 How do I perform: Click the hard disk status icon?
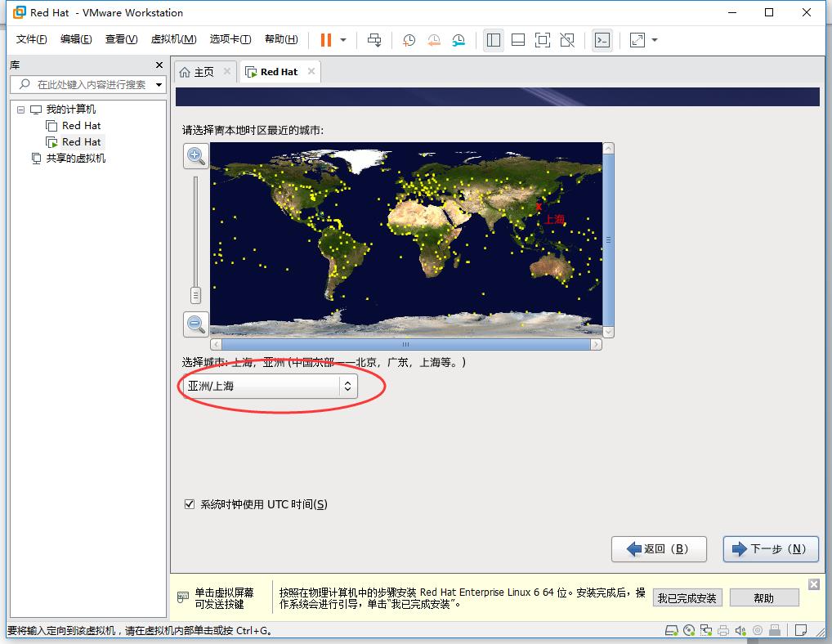click(x=672, y=630)
